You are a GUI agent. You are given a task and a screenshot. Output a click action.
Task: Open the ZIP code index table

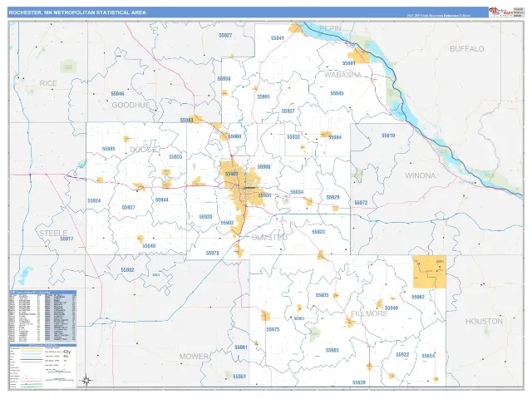42,316
